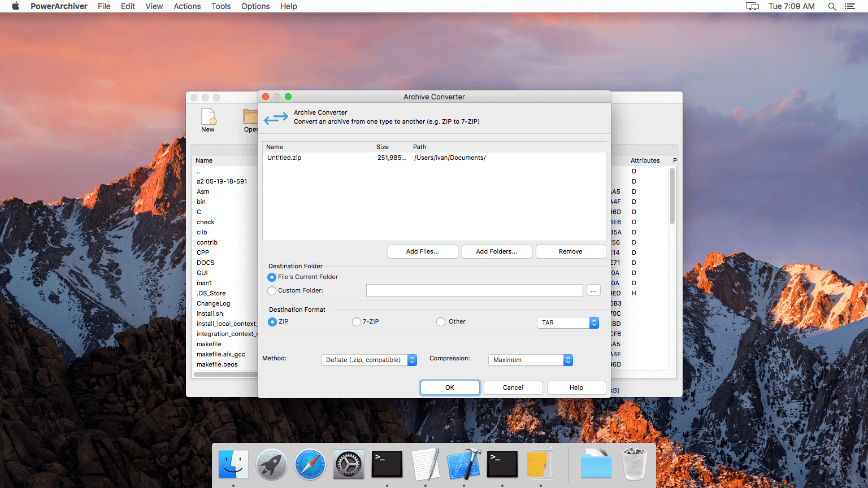Click the Add Files... button
The image size is (868, 488).
click(x=423, y=252)
